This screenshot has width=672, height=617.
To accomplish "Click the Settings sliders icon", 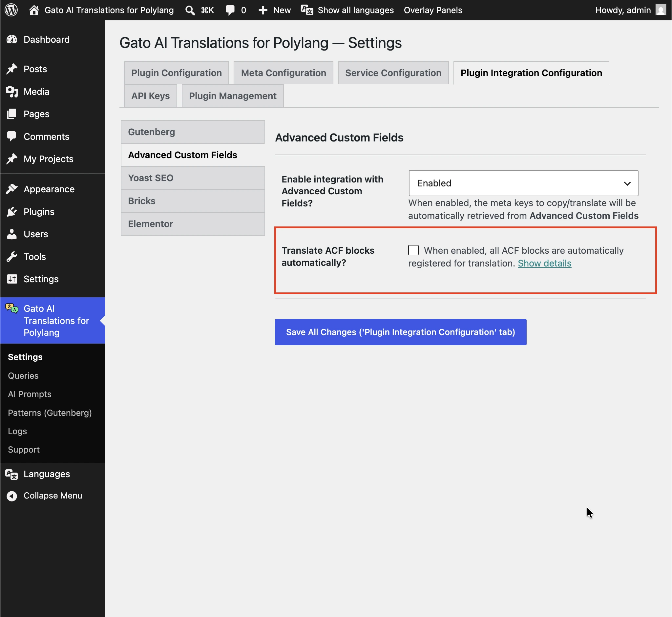I will (x=12, y=279).
